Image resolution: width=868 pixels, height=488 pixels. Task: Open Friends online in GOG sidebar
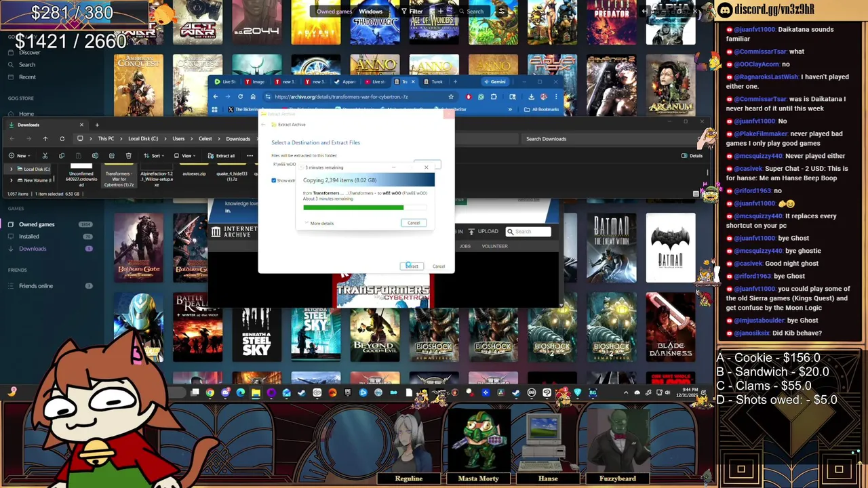click(x=36, y=286)
